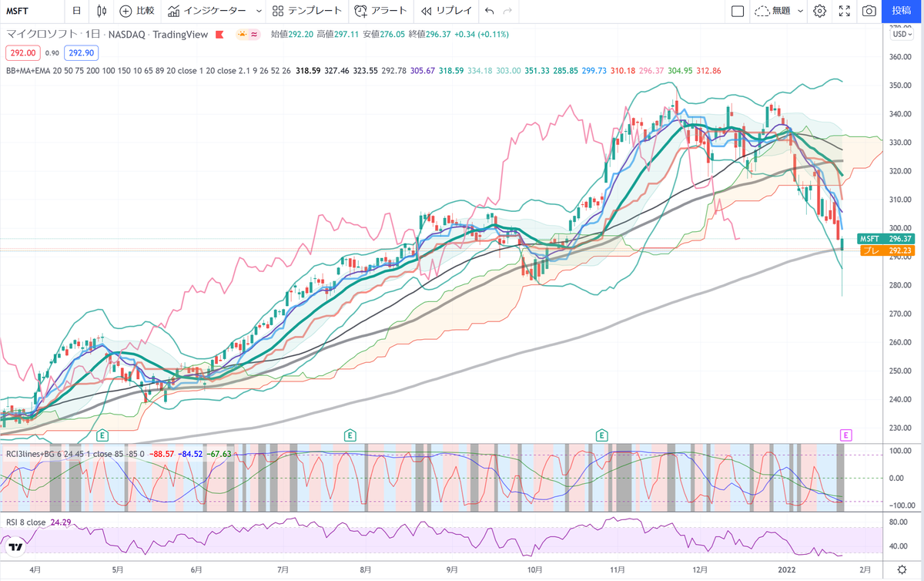Undo the last chart action
Viewport: 924px width, 581px height.
click(490, 11)
